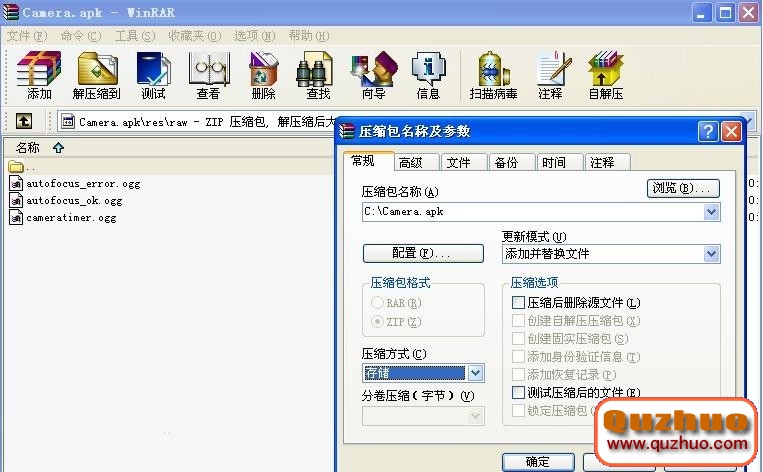This screenshot has height=472, width=763.
Task: Click the Add (添加) toolbar icon
Action: click(x=39, y=75)
